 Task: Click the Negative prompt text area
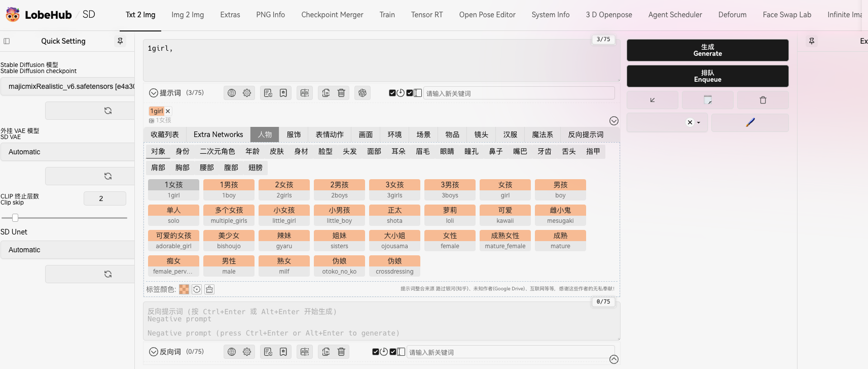pos(381,321)
